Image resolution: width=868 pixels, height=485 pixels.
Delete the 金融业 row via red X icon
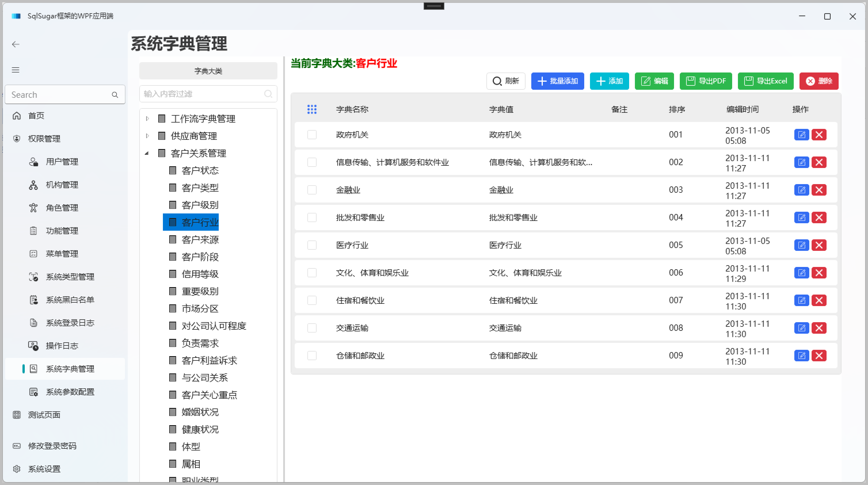tap(819, 190)
